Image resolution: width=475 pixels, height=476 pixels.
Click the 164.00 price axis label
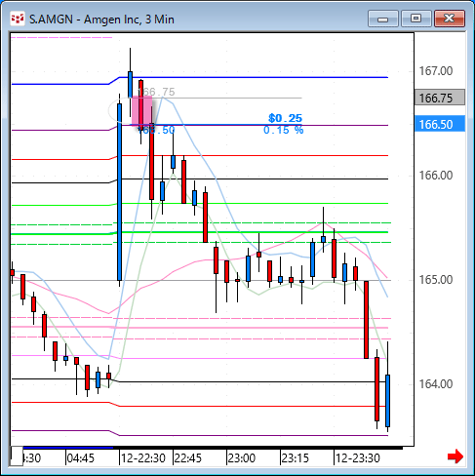coord(436,384)
